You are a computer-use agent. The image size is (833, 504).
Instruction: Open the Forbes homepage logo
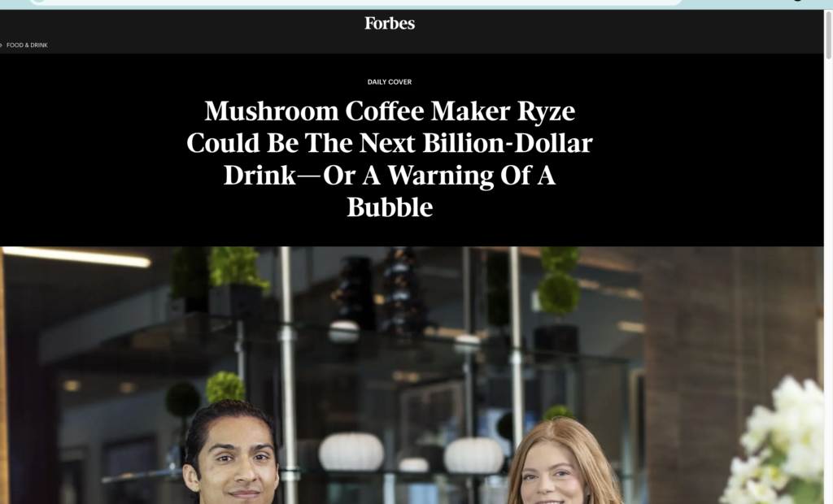point(390,24)
